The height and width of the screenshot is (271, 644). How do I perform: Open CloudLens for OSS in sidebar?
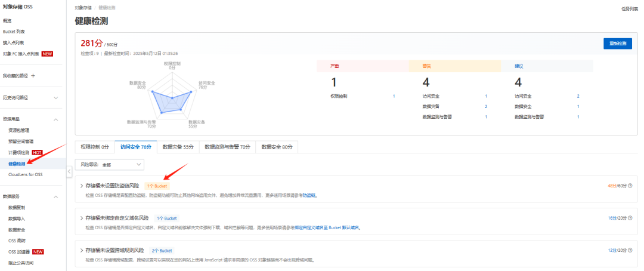point(25,175)
